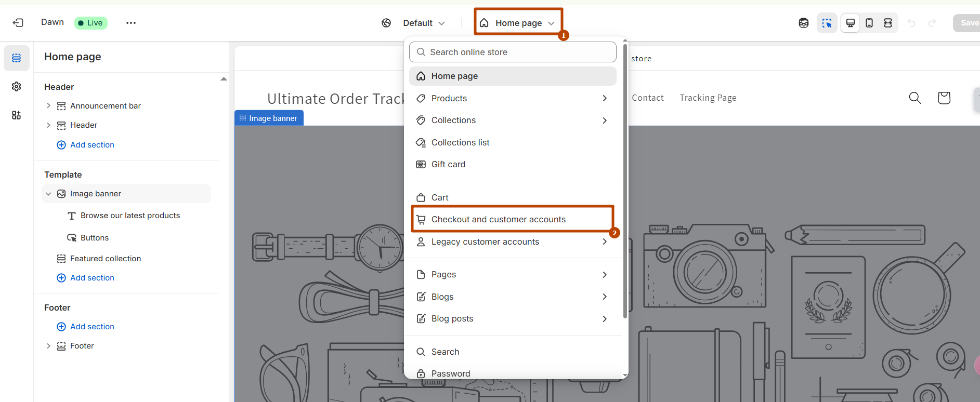
Task: Click the shopping cart bag icon
Action: point(944,98)
